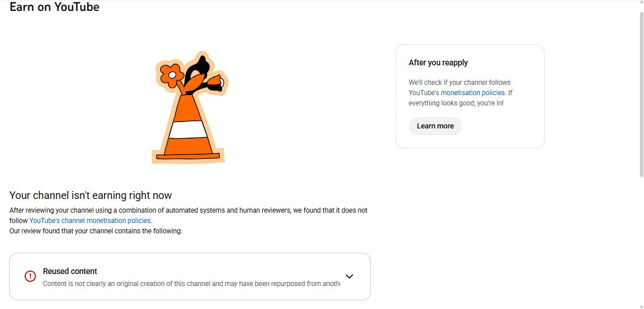Click the scrollbar's down arrow
This screenshot has width=644, height=309.
pos(641,306)
